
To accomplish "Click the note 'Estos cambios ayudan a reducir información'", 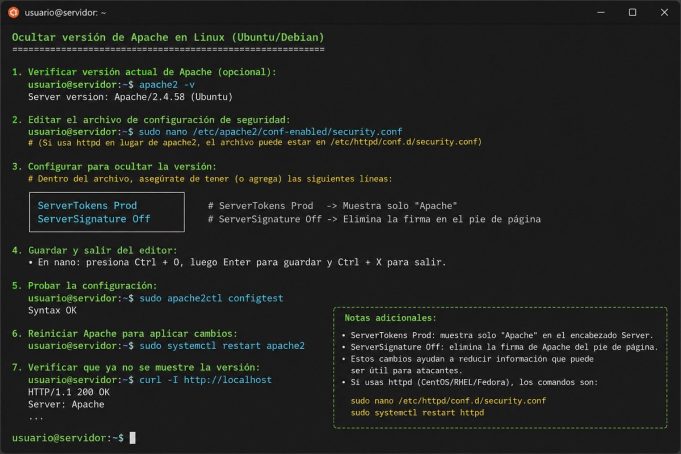I will [468, 365].
